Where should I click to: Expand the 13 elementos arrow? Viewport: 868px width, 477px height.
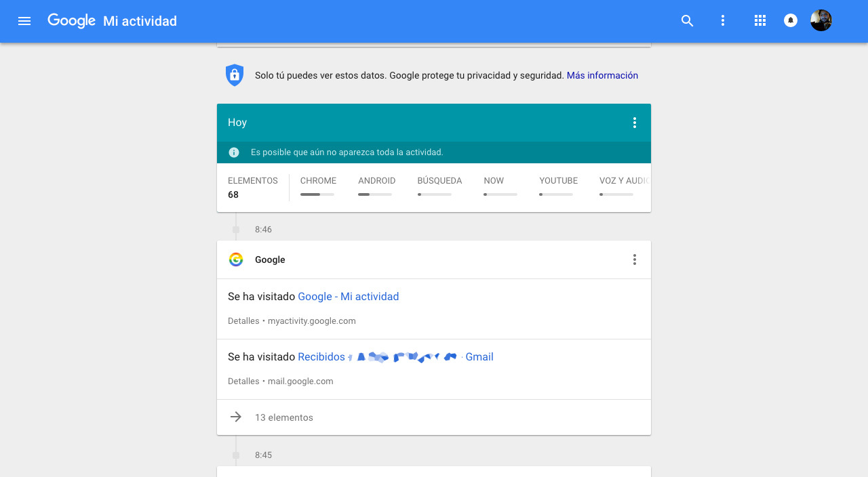pos(236,417)
